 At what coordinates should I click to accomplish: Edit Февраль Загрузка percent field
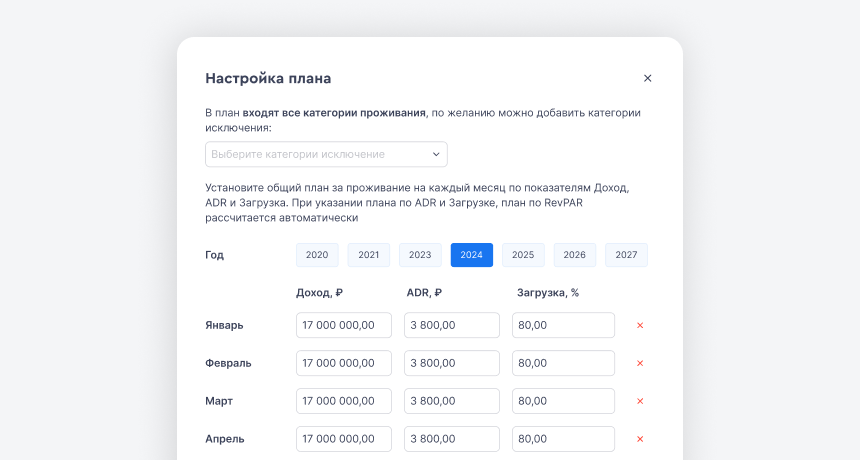pos(563,363)
